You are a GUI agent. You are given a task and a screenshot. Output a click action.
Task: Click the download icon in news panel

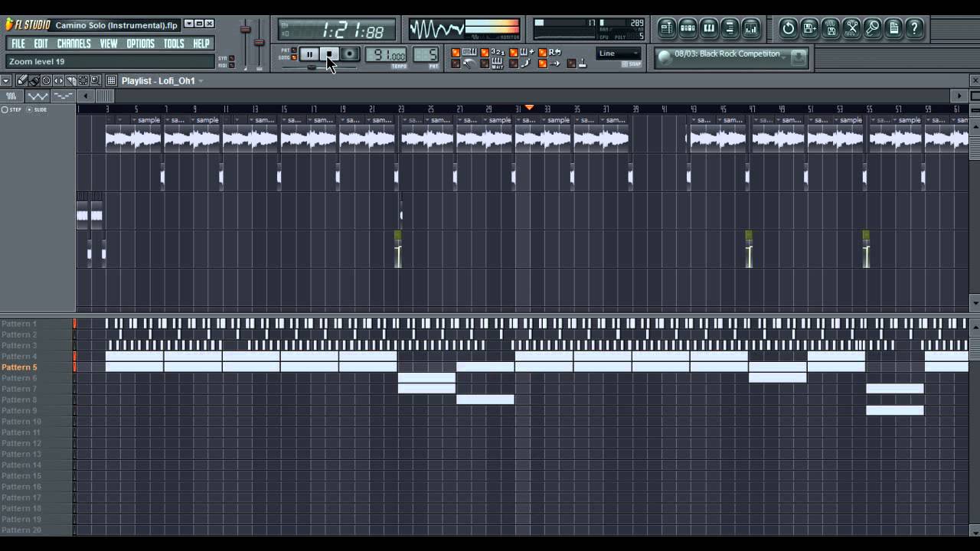click(x=799, y=57)
